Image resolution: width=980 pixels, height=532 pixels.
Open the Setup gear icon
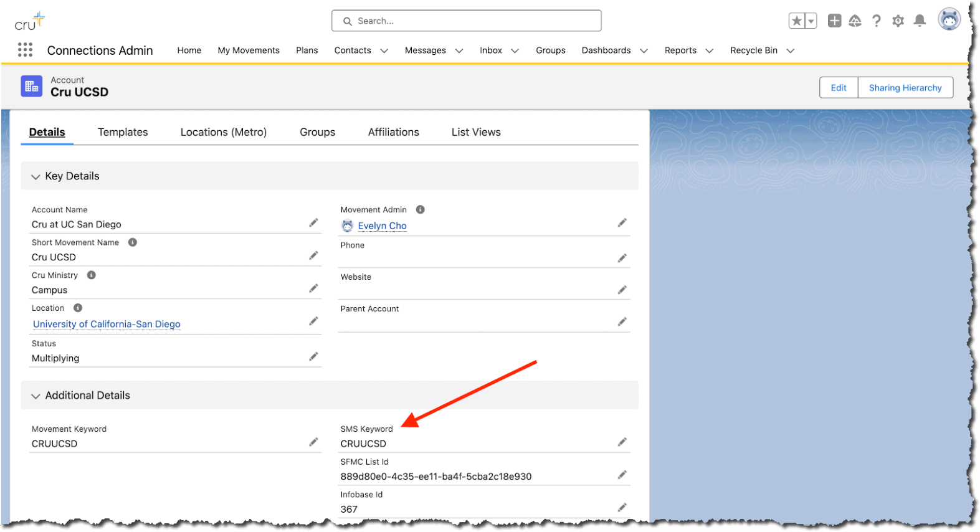point(898,21)
